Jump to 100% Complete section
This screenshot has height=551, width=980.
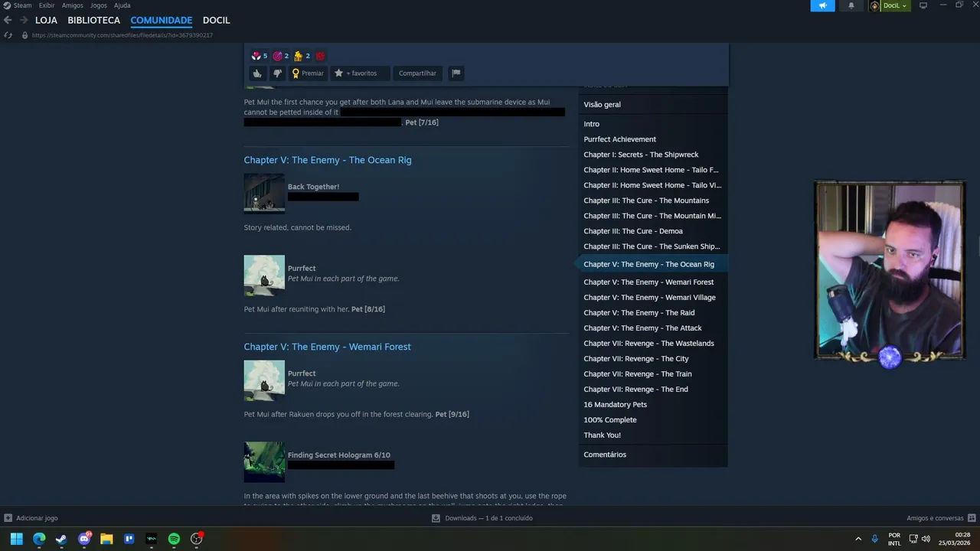(610, 420)
